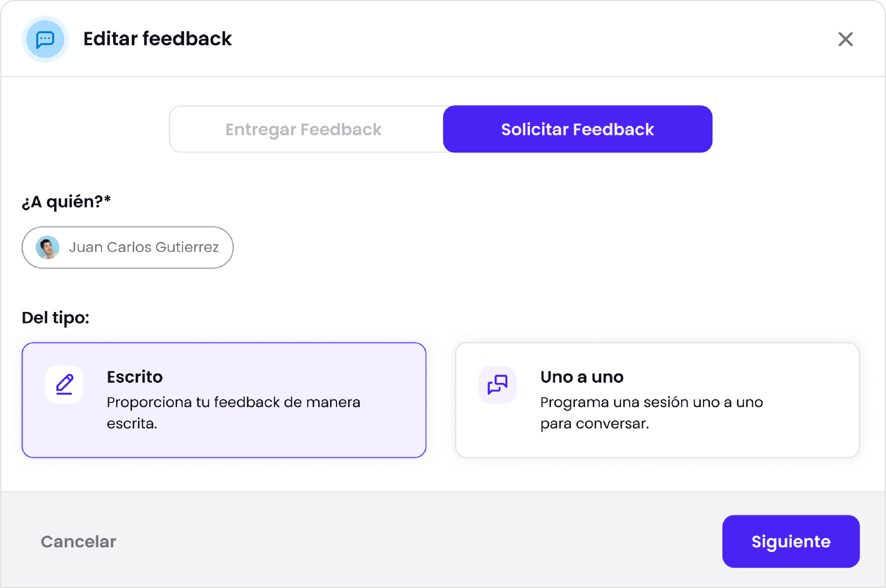Image resolution: width=886 pixels, height=588 pixels.
Task: Click the dialogue bubbles icon for one-on-one session
Action: click(x=497, y=385)
